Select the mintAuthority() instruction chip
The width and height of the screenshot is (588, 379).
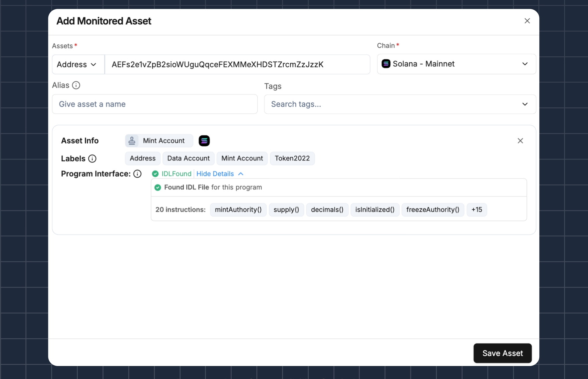[238, 210]
